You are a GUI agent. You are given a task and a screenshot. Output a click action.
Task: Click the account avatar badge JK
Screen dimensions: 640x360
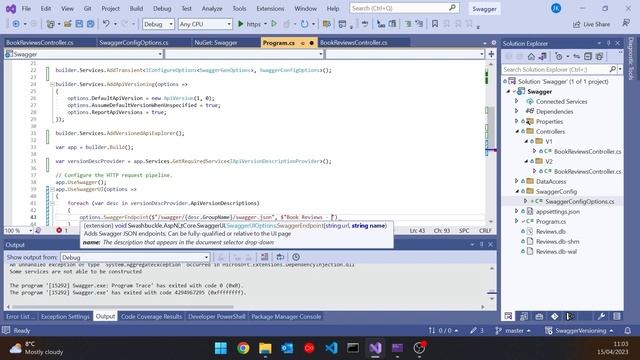(x=556, y=8)
